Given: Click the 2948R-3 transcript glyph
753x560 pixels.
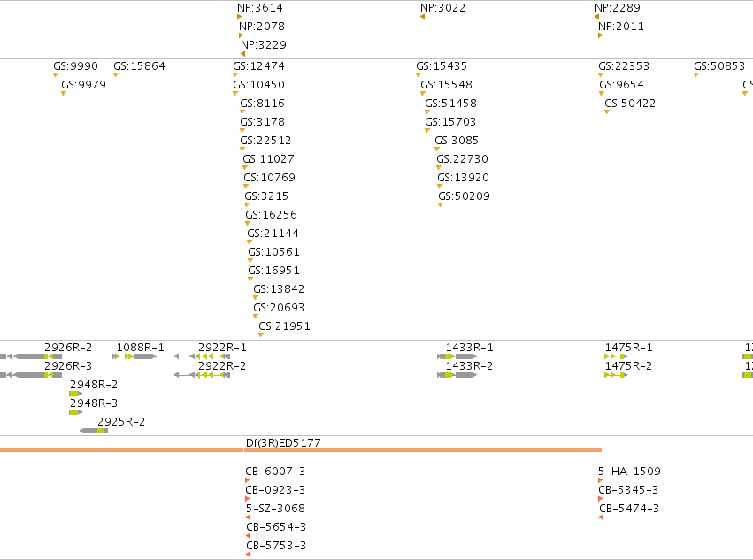Looking at the screenshot, I should coord(76,412).
